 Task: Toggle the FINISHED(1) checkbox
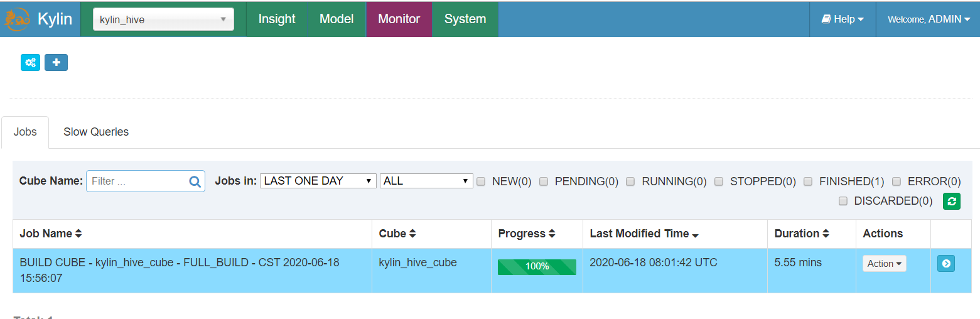808,181
